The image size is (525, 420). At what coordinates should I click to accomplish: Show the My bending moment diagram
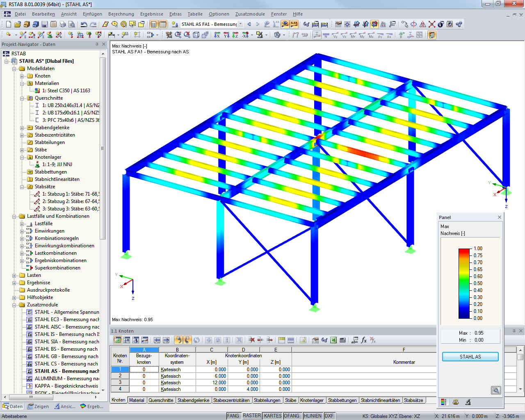click(x=362, y=35)
